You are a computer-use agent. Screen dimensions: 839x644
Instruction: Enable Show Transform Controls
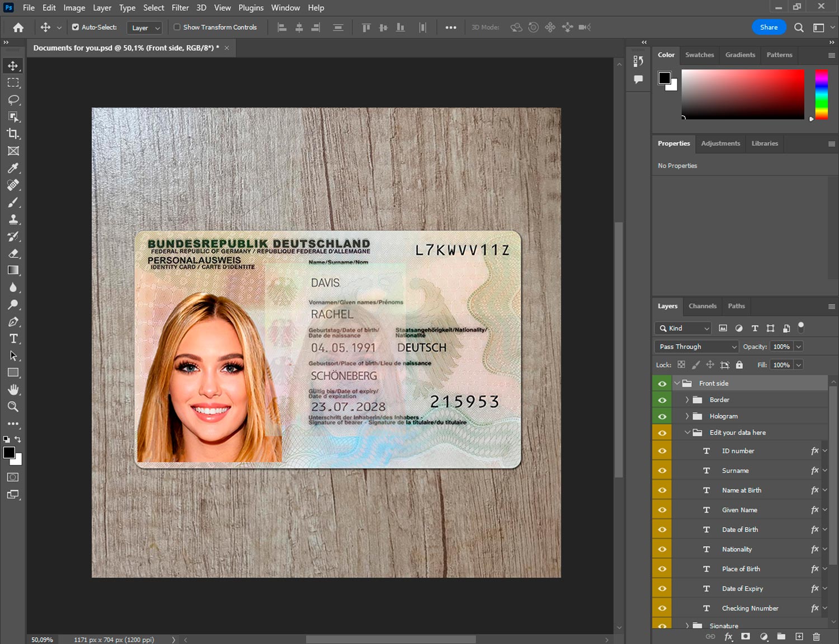click(x=177, y=27)
